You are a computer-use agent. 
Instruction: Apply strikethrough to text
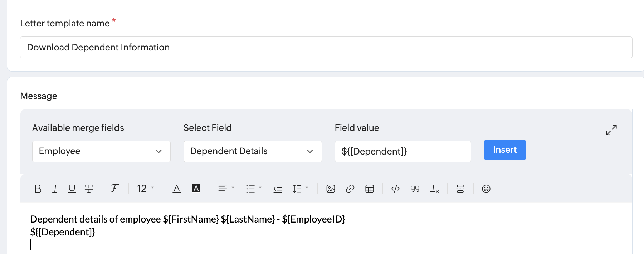click(x=89, y=189)
